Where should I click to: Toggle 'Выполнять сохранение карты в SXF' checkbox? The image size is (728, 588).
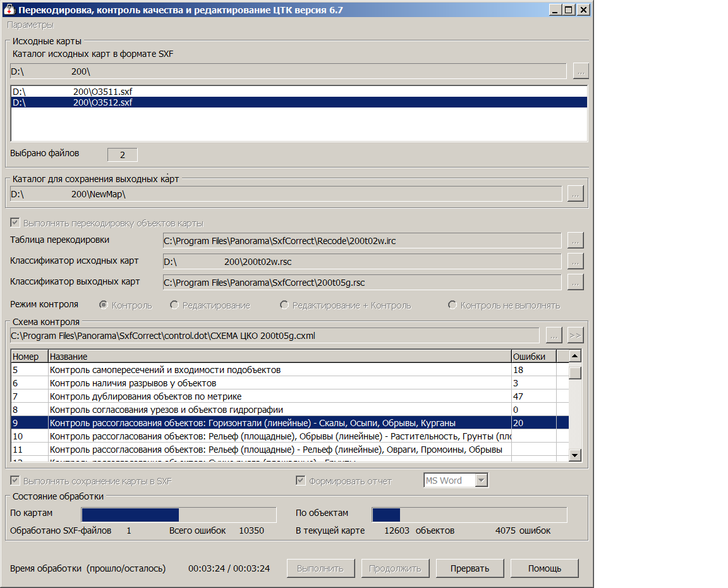(x=15, y=481)
